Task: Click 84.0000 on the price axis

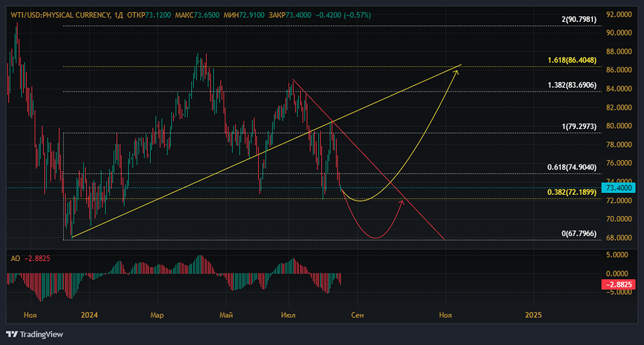Action: pyautogui.click(x=620, y=89)
